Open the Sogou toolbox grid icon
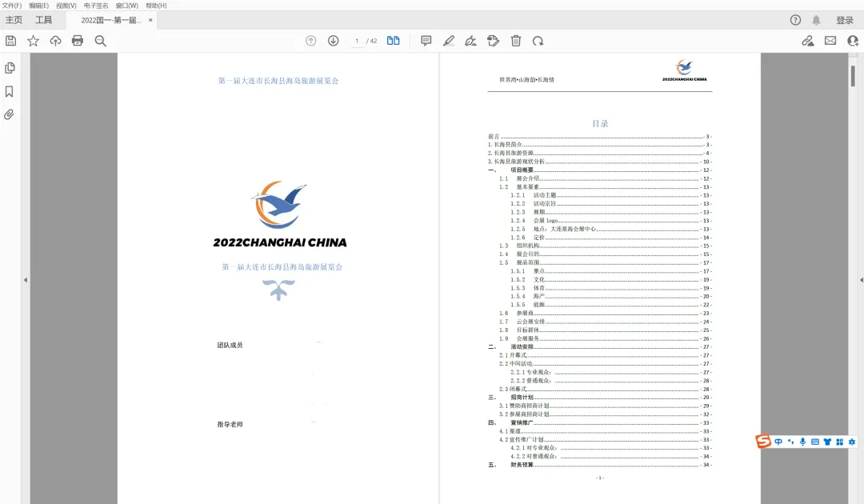 (840, 442)
